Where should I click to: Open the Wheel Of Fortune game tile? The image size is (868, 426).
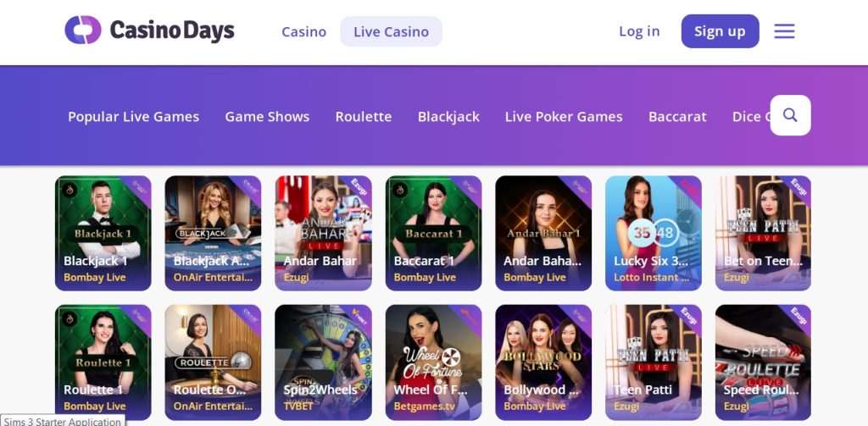(433, 362)
